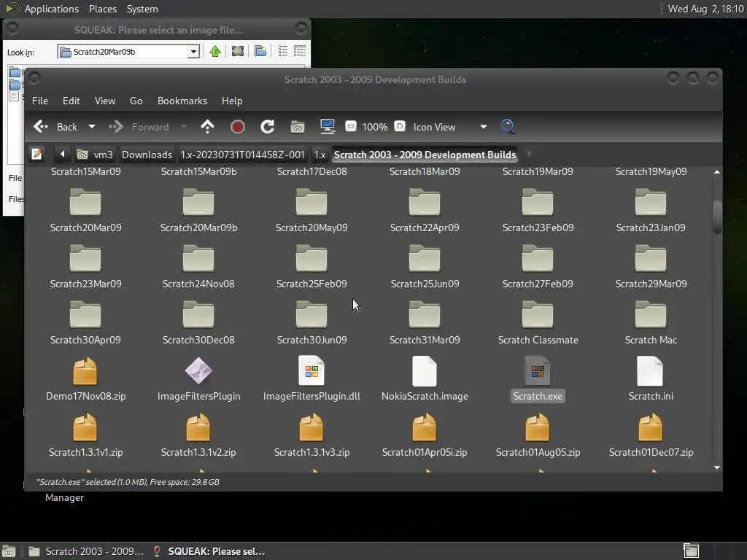Click the file list scrollbar handle

pos(717,217)
